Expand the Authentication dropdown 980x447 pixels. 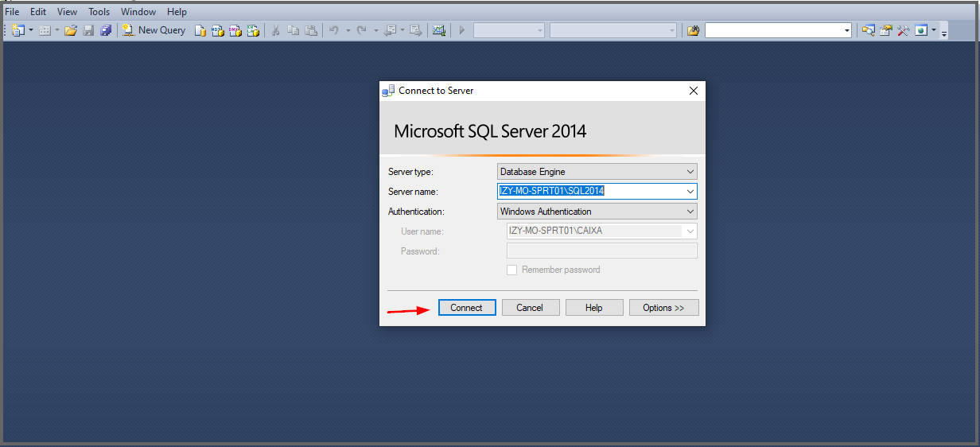click(x=690, y=212)
